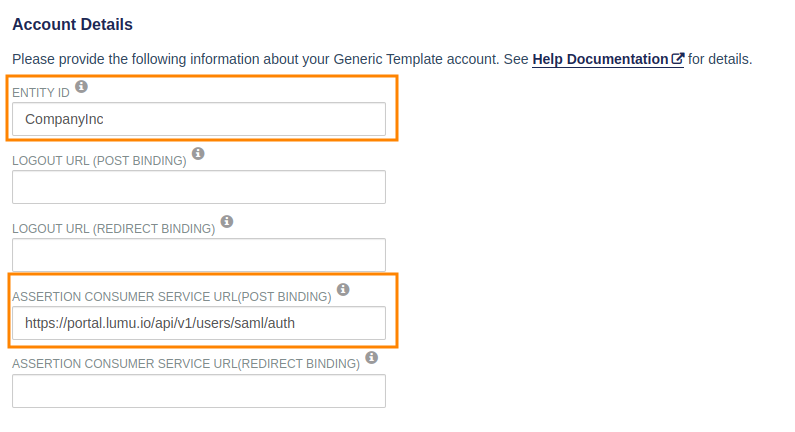Click the external link icon after Help Documentation

click(678, 59)
